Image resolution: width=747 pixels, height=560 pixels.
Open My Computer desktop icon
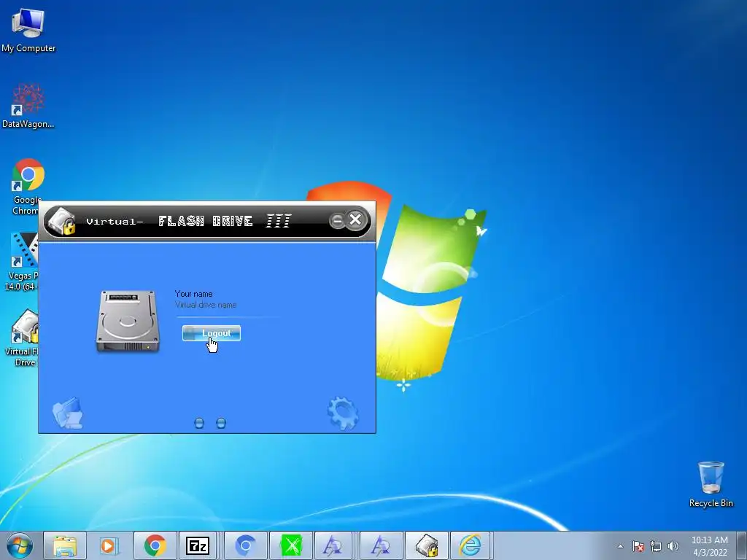click(28, 31)
